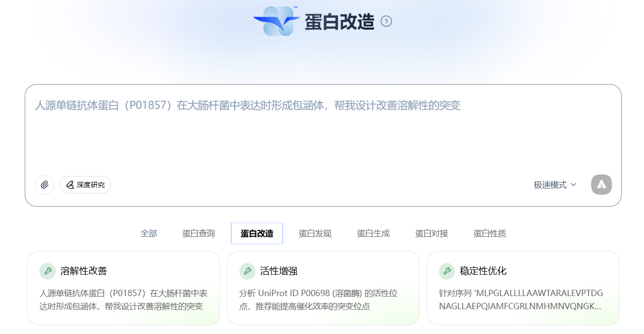
Task: Click the 活性增强 wrench icon
Action: [247, 271]
